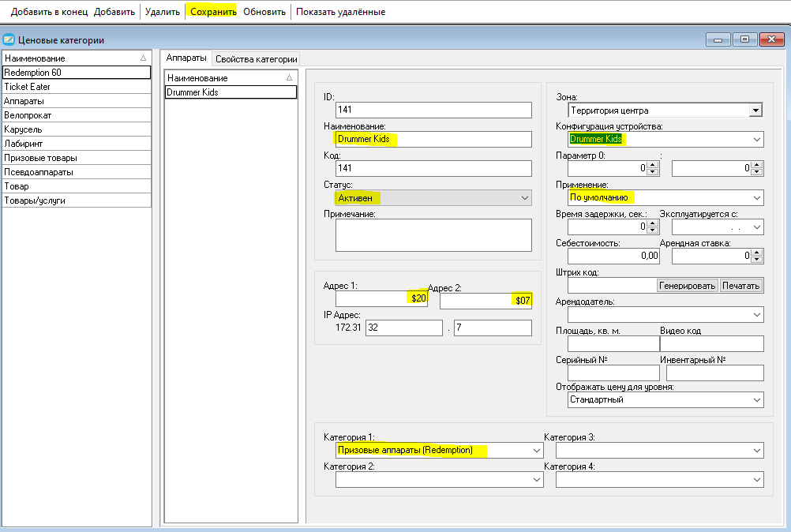The height and width of the screenshot is (532, 791).
Task: Switch to the Аппараты tab
Action: point(186,58)
